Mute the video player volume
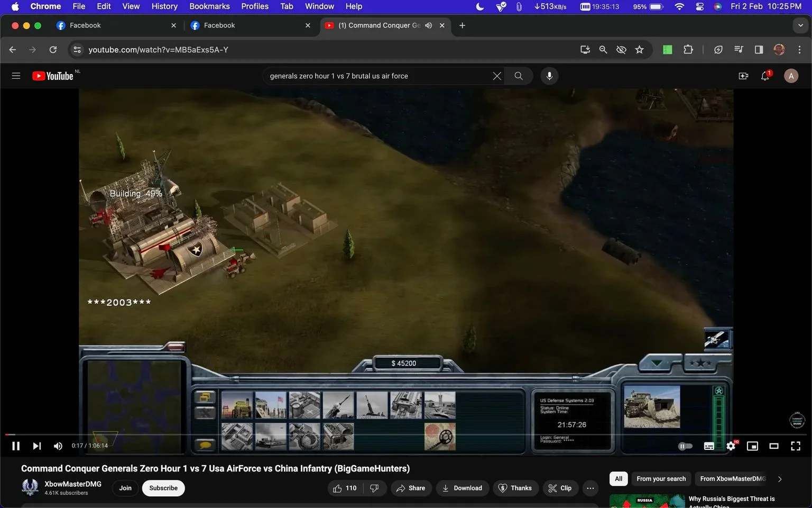Image resolution: width=812 pixels, height=508 pixels. (x=58, y=446)
